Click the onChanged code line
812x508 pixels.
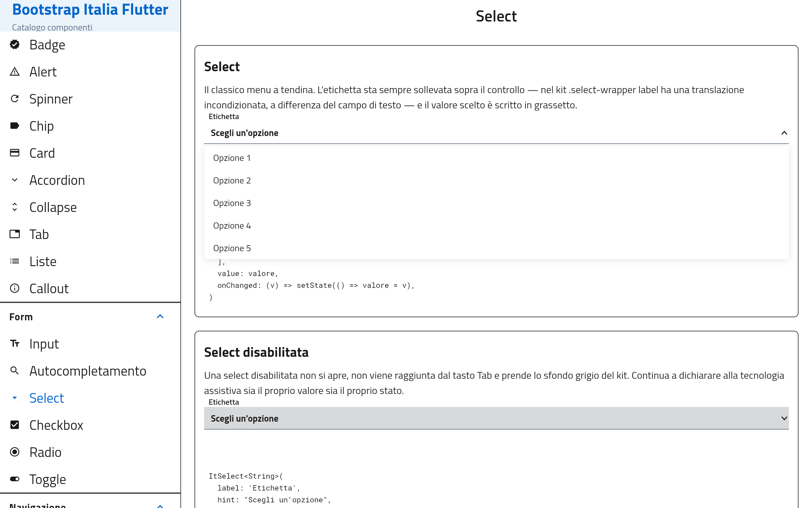316,286
